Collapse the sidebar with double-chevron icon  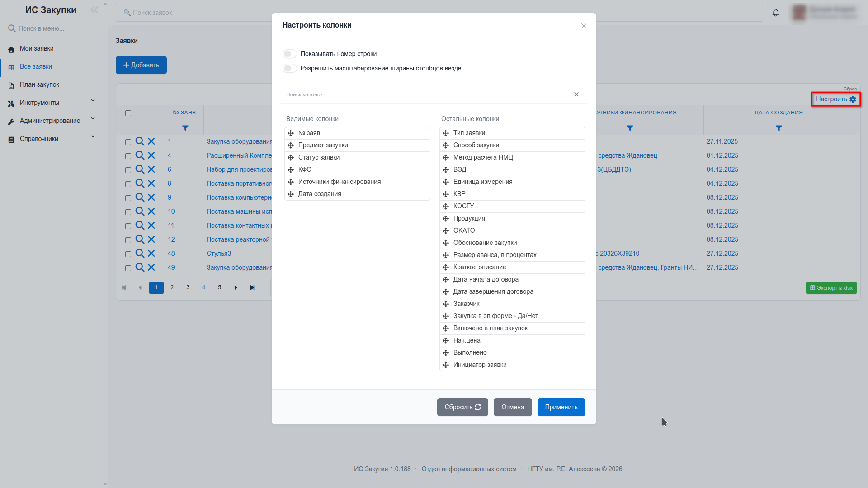[94, 10]
